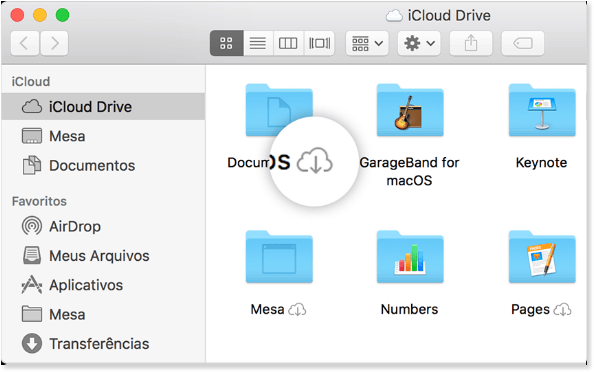Click the Keynote folder label
Viewport: 594px width, 372px height.
[542, 163]
